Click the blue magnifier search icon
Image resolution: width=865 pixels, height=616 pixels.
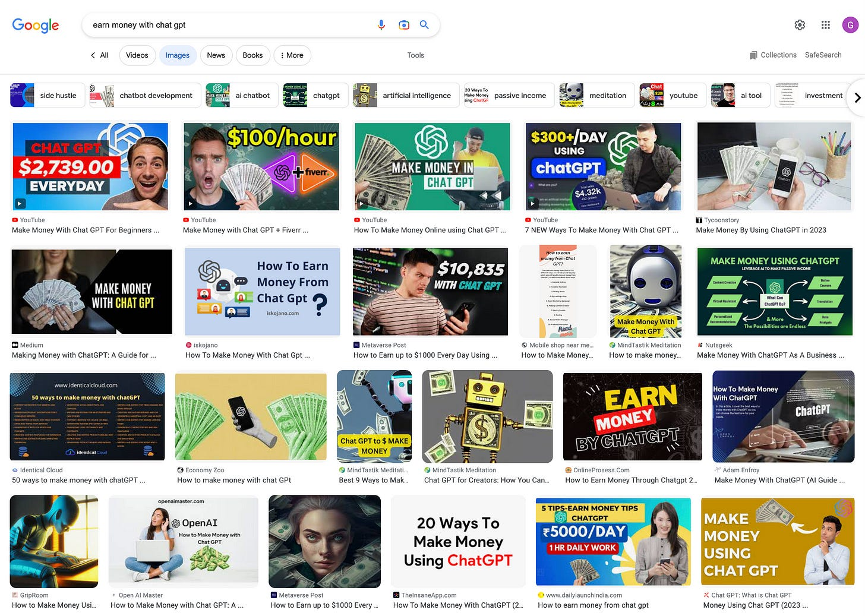[x=424, y=25]
